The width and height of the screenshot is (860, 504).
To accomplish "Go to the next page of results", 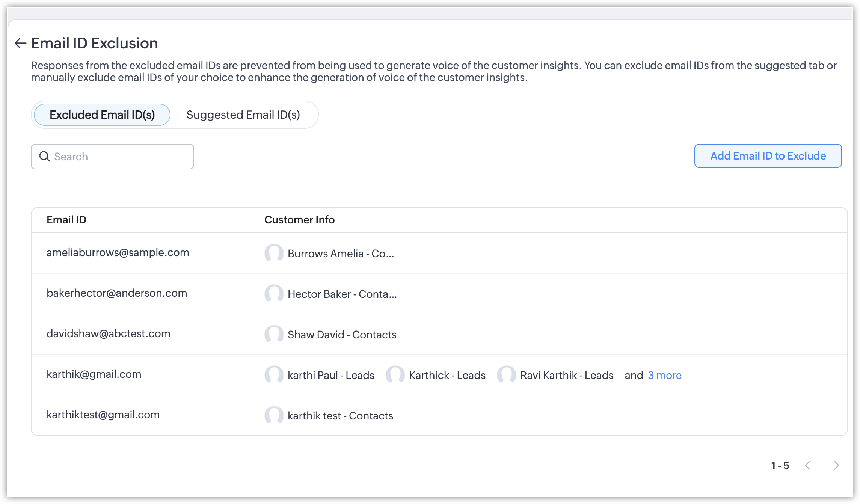I will coord(836,466).
